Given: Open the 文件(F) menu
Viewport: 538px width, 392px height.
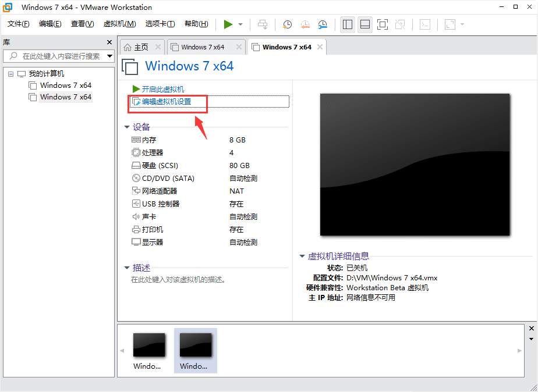Looking at the screenshot, I should [19, 24].
